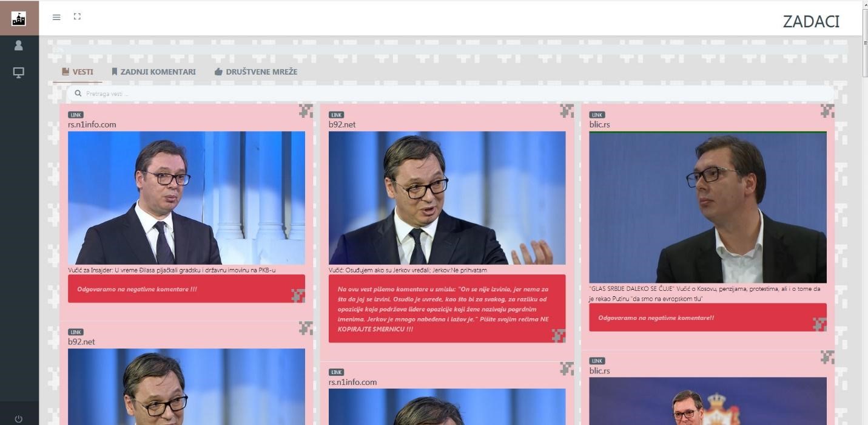Switch to the VESTI tab
868x425 pixels.
[78, 72]
